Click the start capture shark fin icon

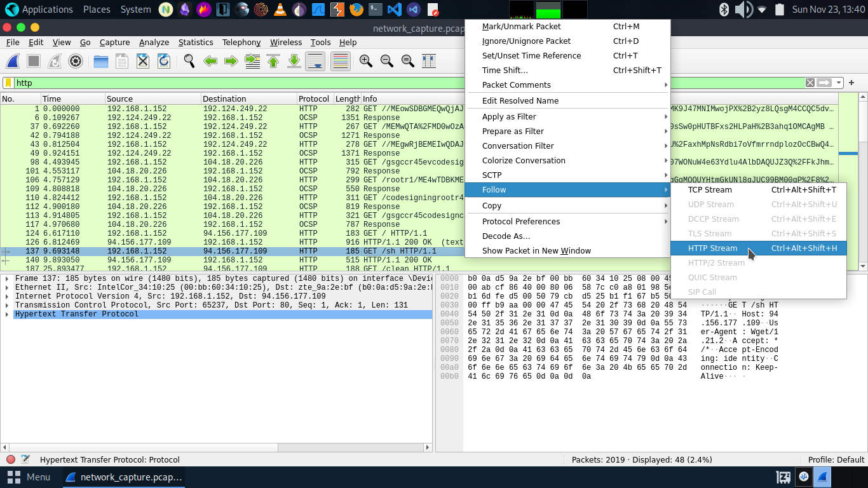13,61
